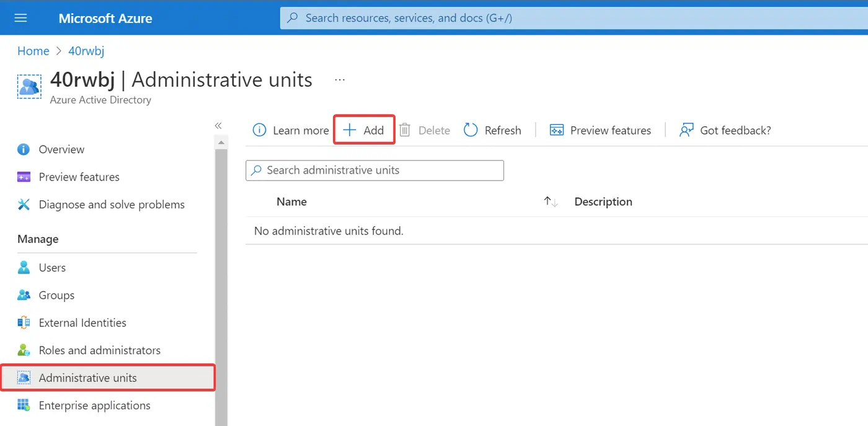Open Overview in the sidebar
Image resolution: width=868 pixels, height=426 pixels.
click(61, 149)
